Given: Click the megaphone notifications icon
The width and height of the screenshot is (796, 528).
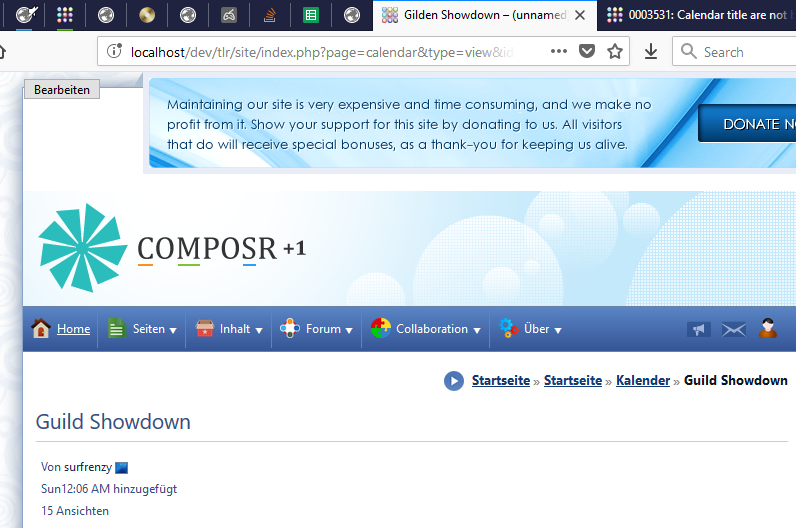Looking at the screenshot, I should click(x=699, y=329).
